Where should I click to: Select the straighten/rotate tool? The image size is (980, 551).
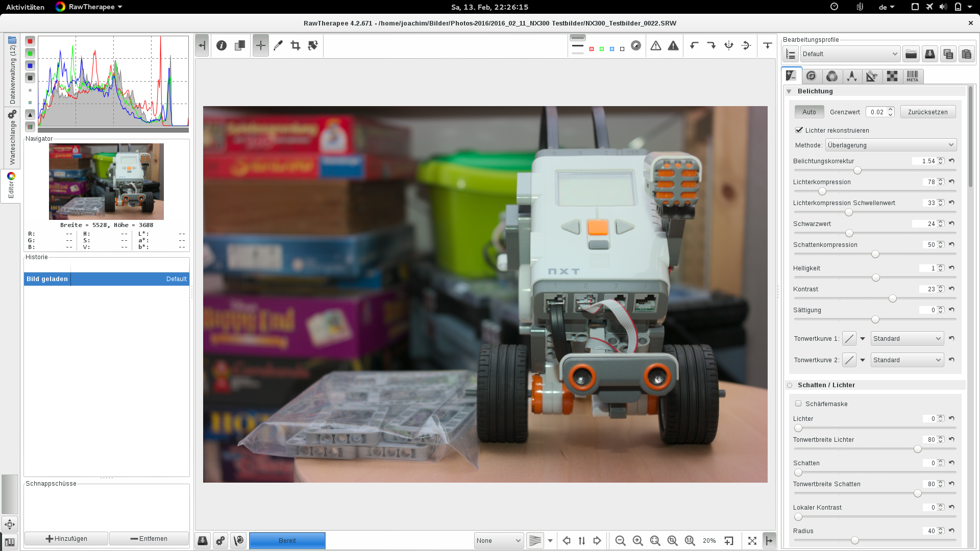tap(313, 46)
